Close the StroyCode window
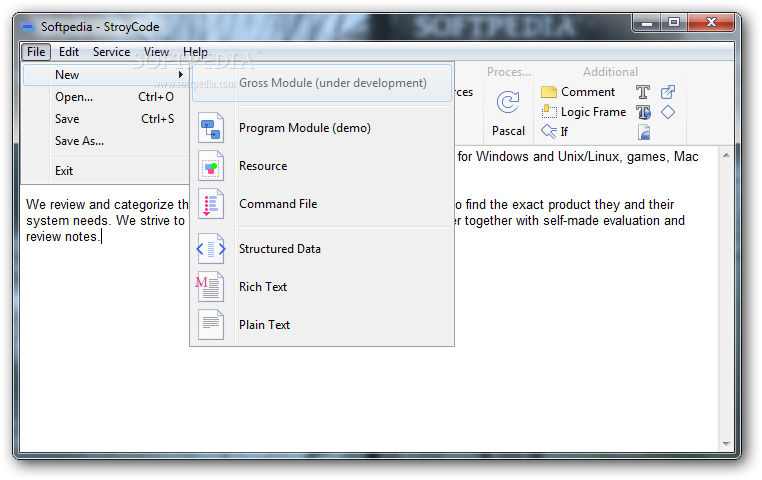 click(x=711, y=23)
